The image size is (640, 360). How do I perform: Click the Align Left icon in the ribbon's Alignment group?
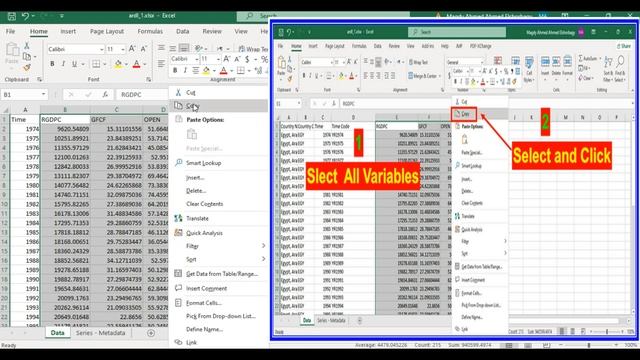(162, 64)
